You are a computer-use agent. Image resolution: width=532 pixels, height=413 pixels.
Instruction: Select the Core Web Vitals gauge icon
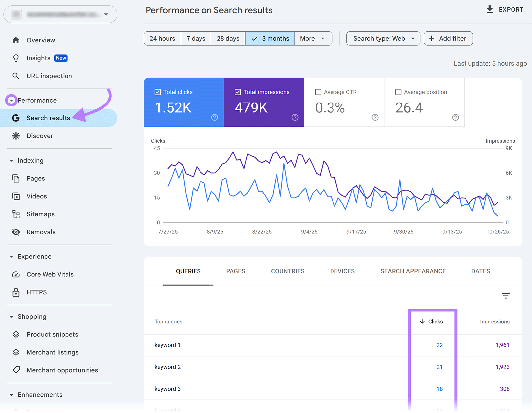(x=16, y=274)
